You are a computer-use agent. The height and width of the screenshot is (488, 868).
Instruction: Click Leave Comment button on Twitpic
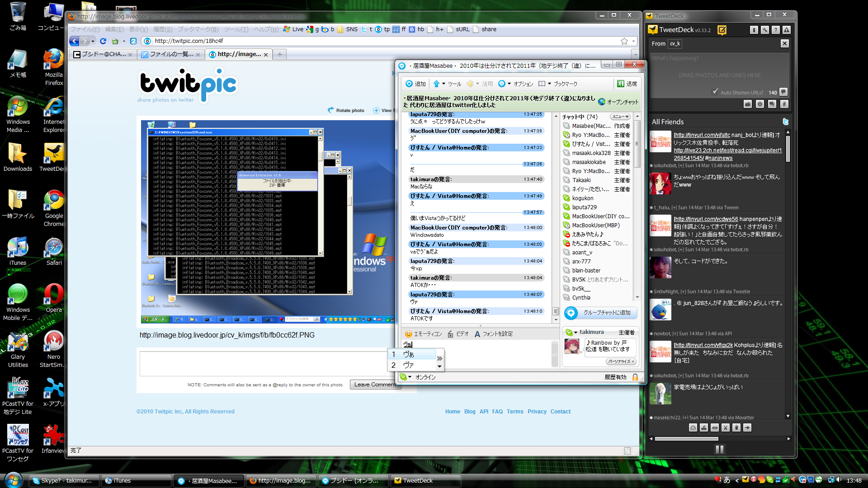coord(375,385)
